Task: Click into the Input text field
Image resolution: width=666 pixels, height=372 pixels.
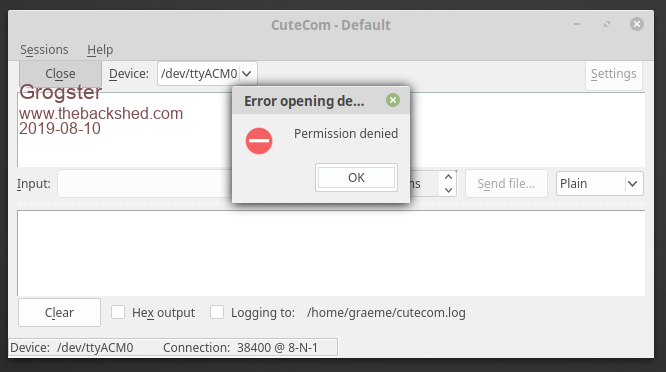Action: pos(144,183)
